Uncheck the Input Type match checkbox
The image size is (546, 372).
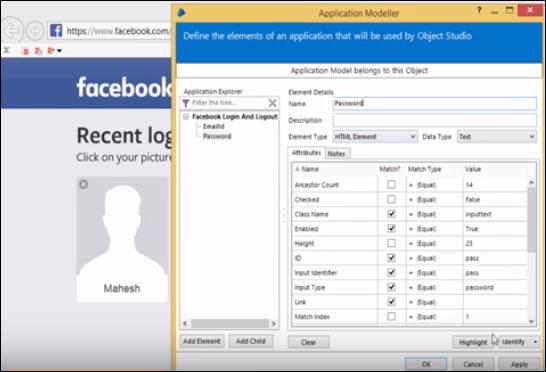[391, 287]
